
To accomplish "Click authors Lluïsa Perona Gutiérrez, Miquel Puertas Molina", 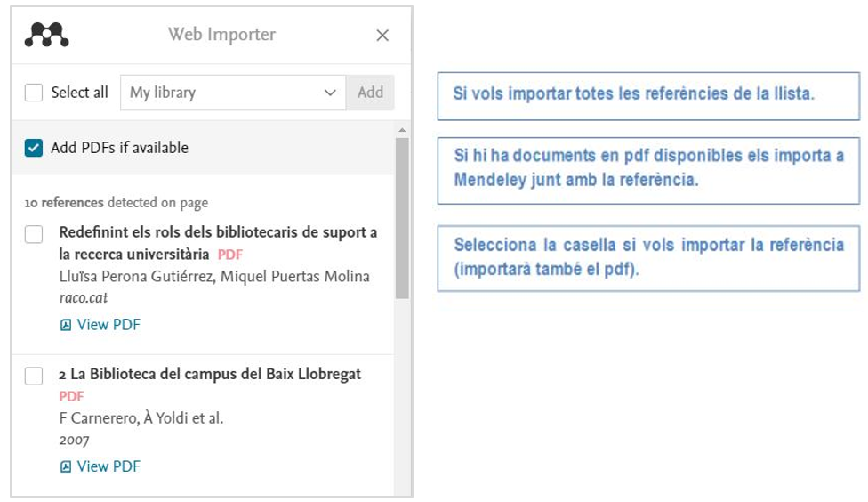I will point(214,277).
